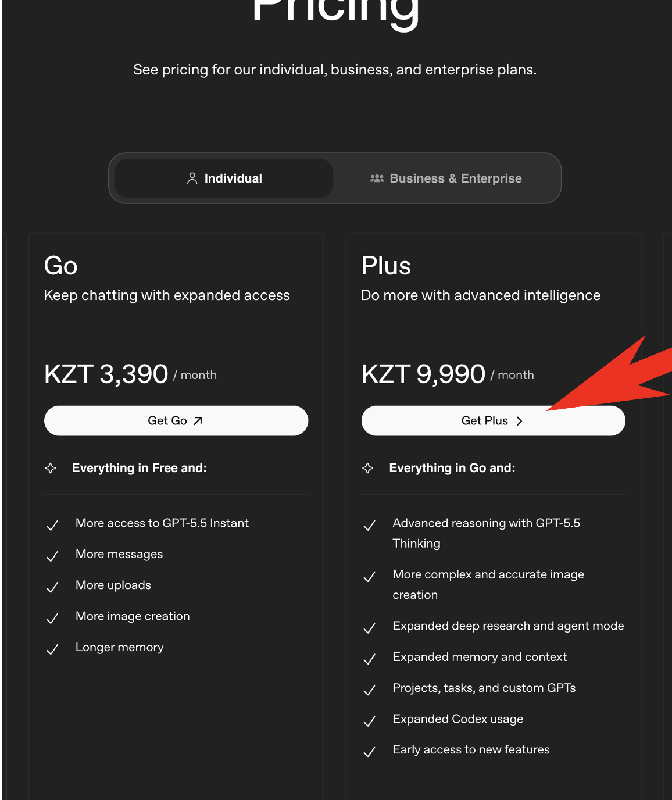Click the group icon on Business & Enterprise
The image size is (672, 800).
pyautogui.click(x=377, y=178)
